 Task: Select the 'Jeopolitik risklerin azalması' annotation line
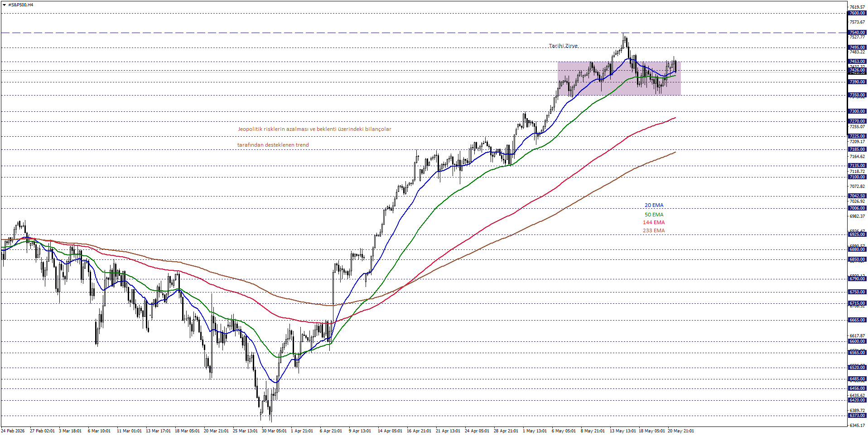tap(314, 129)
